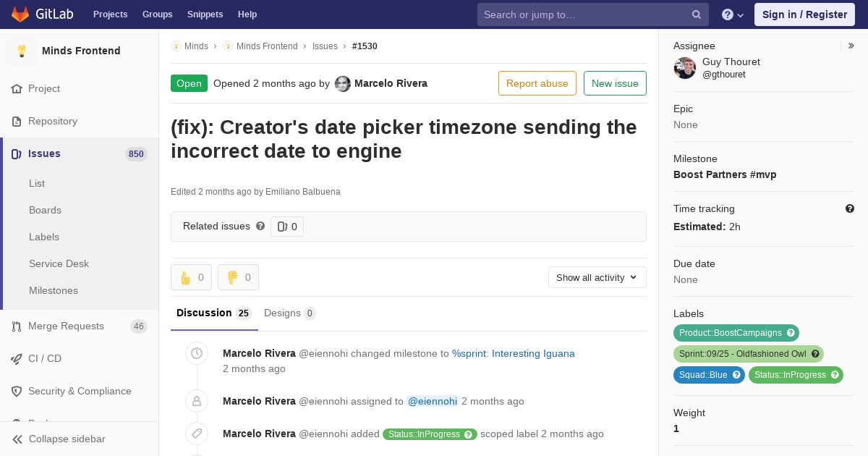The width and height of the screenshot is (868, 456).
Task: Click the Related issues help icon
Action: 260,226
